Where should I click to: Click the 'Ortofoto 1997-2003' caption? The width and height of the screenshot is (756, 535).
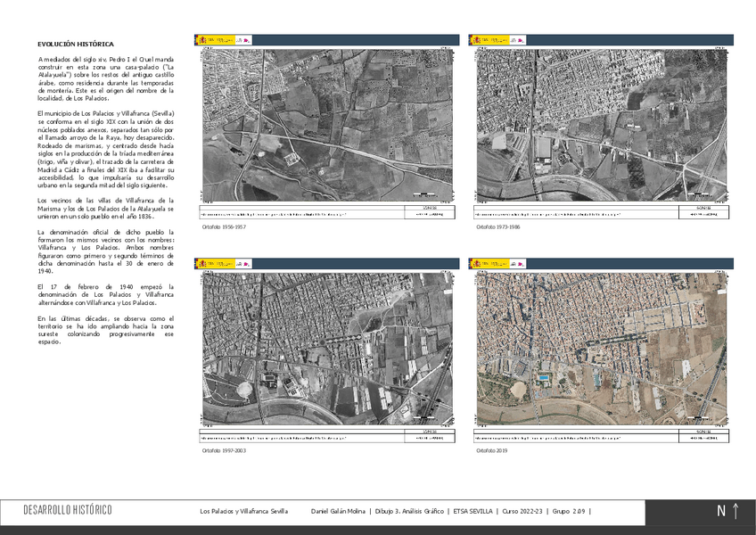pyautogui.click(x=224, y=451)
